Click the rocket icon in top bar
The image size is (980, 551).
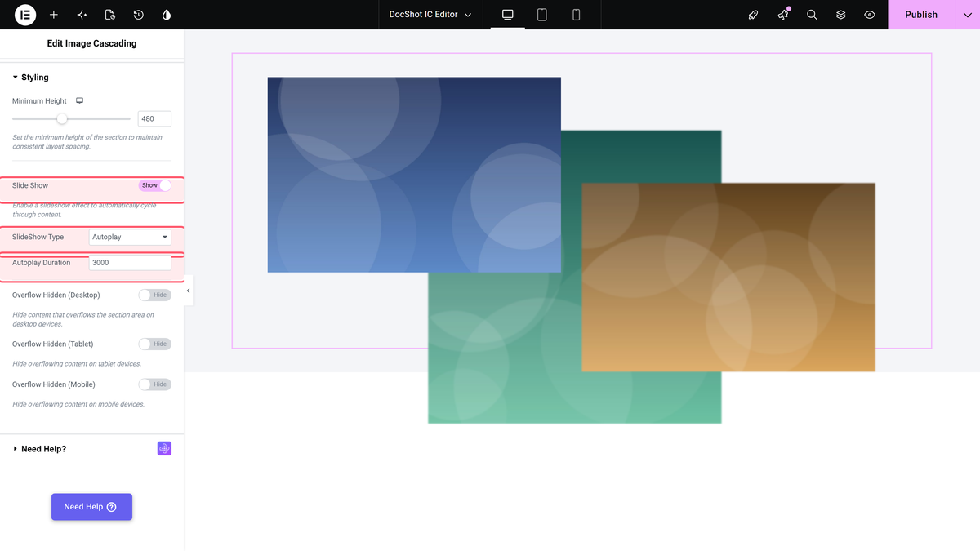pyautogui.click(x=754, y=15)
